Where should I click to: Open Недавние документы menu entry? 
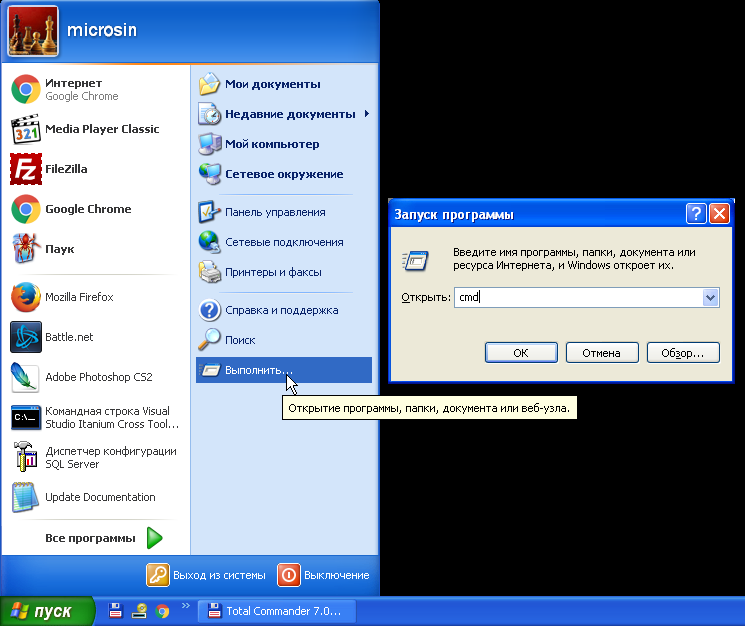284,114
